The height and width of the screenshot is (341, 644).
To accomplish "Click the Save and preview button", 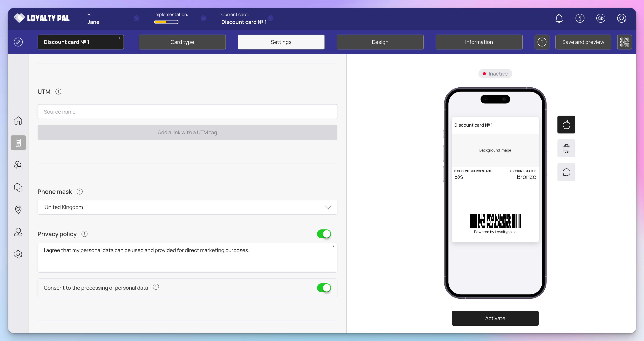I will tap(583, 42).
